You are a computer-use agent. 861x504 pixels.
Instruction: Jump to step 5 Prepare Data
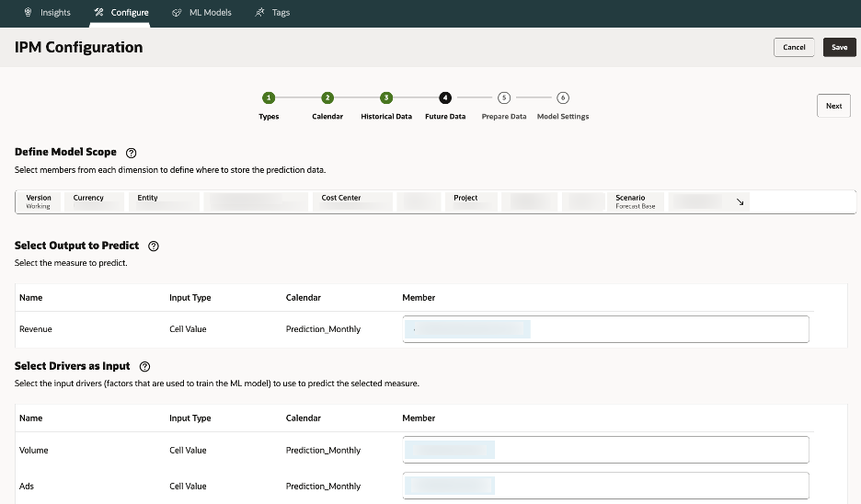click(x=504, y=97)
